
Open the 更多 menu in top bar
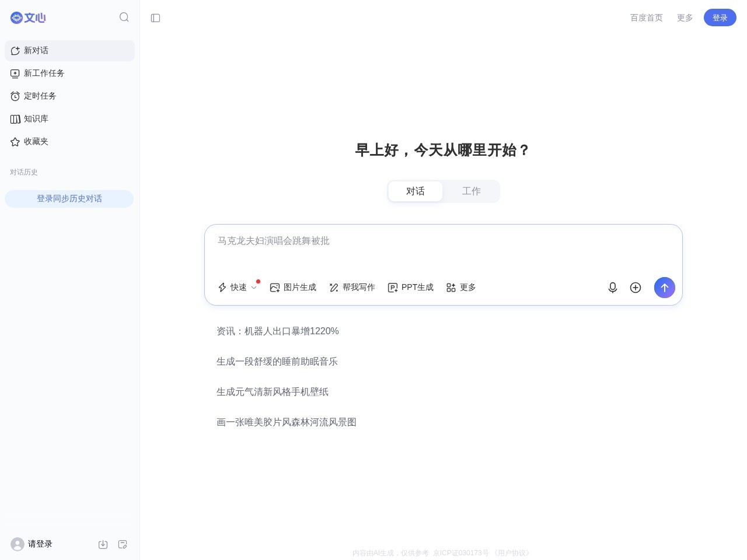click(x=685, y=18)
